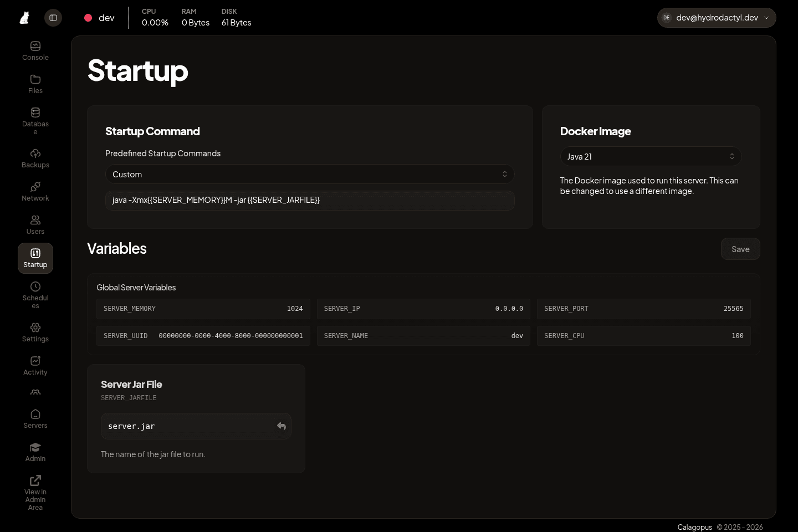
Task: Open the Servers list
Action: click(x=35, y=419)
